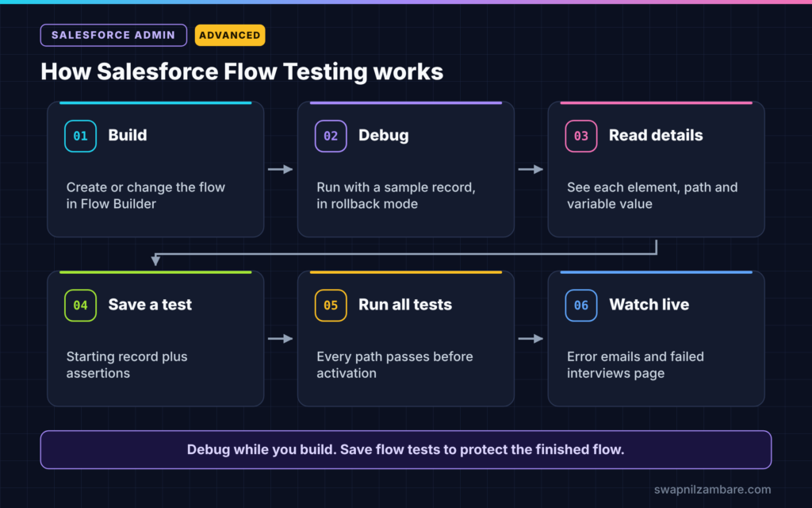
Task: Click 'Starting record plus assertions' description
Action: (x=127, y=365)
